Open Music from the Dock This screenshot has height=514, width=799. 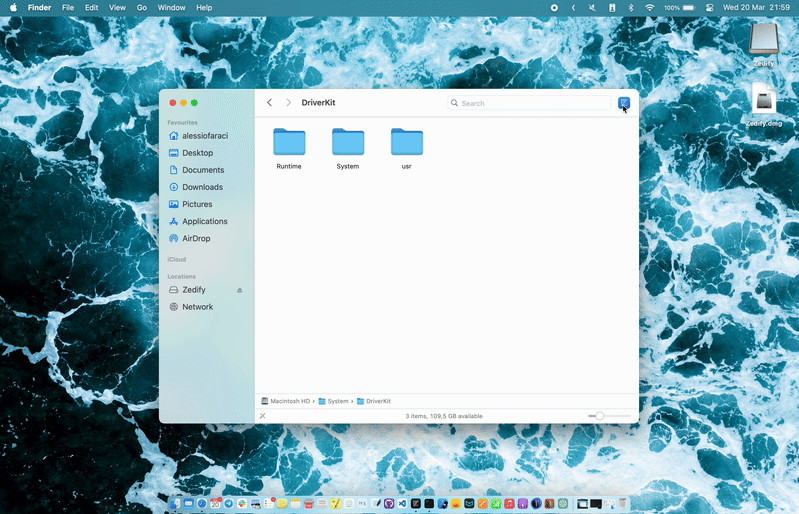(510, 504)
